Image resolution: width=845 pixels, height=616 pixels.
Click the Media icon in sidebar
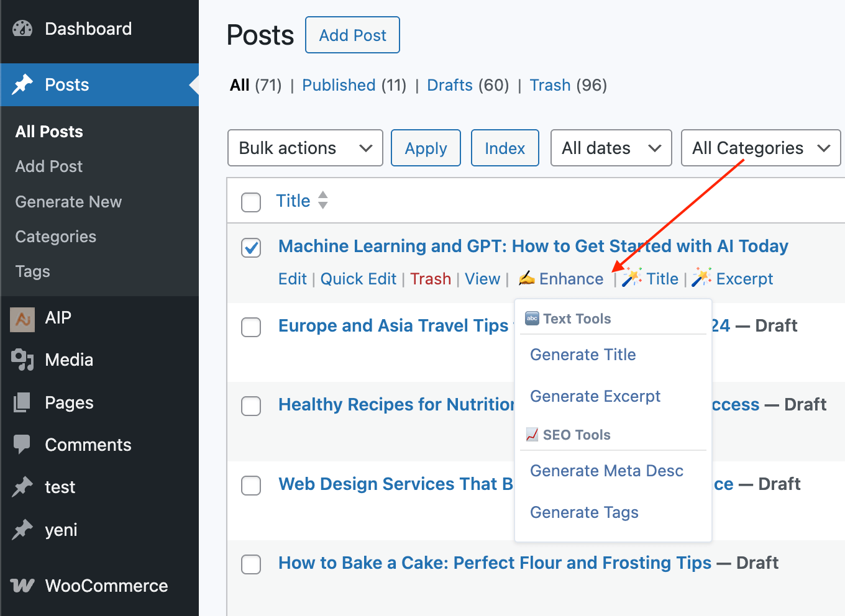[x=22, y=360]
